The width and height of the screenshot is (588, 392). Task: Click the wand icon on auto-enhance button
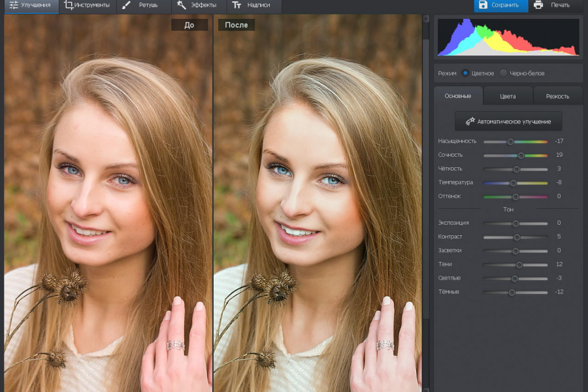click(470, 121)
